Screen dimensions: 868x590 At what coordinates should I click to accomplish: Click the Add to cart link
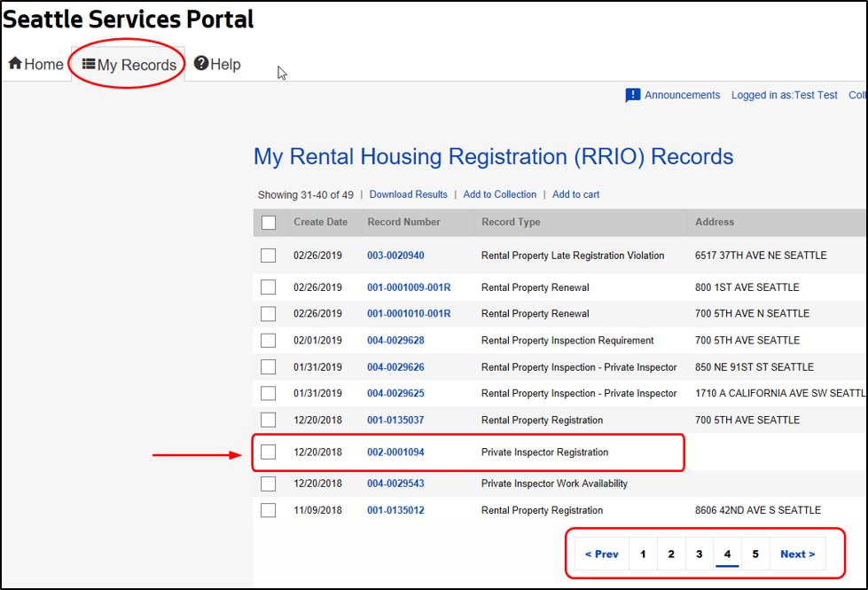(x=575, y=194)
